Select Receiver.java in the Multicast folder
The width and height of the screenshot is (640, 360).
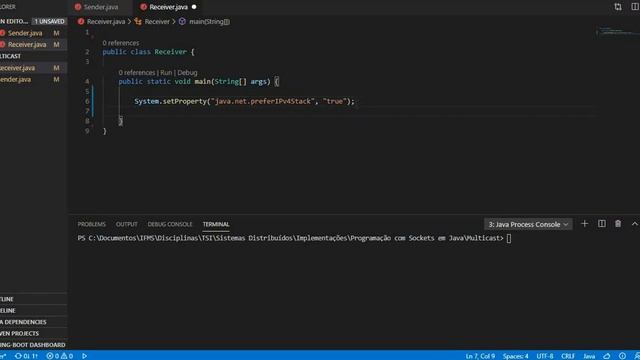[x=33, y=68]
